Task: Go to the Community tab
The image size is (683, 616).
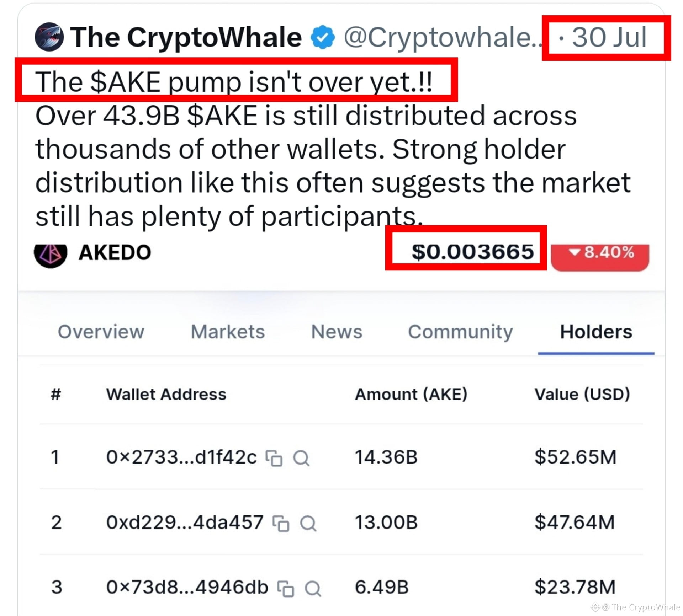Action: coord(460,332)
